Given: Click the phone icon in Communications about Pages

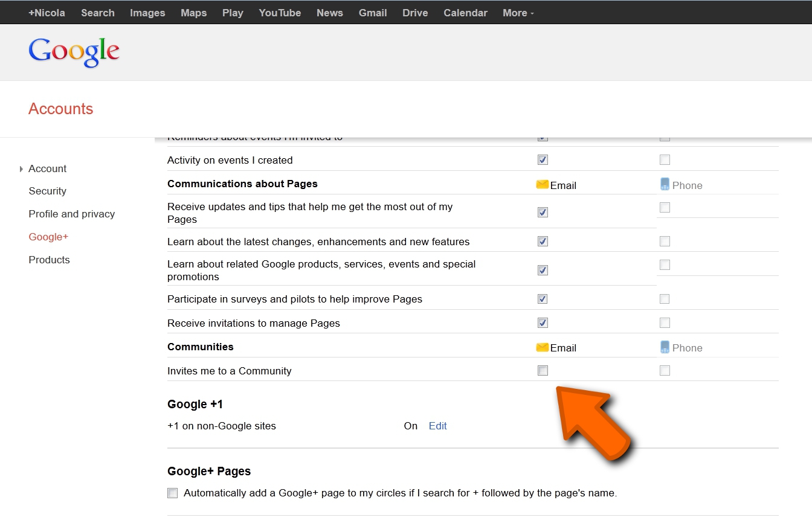Looking at the screenshot, I should tap(665, 184).
